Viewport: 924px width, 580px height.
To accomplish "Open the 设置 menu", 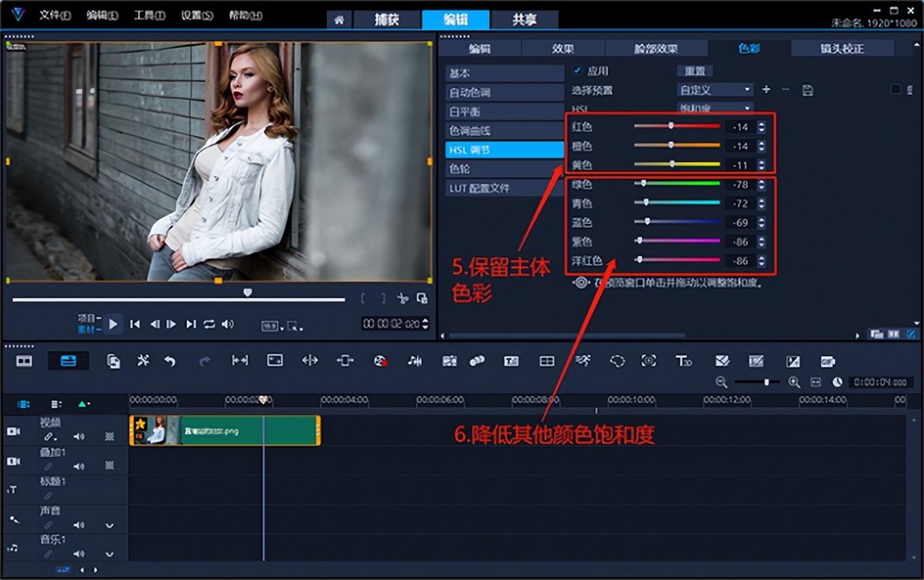I will point(197,16).
